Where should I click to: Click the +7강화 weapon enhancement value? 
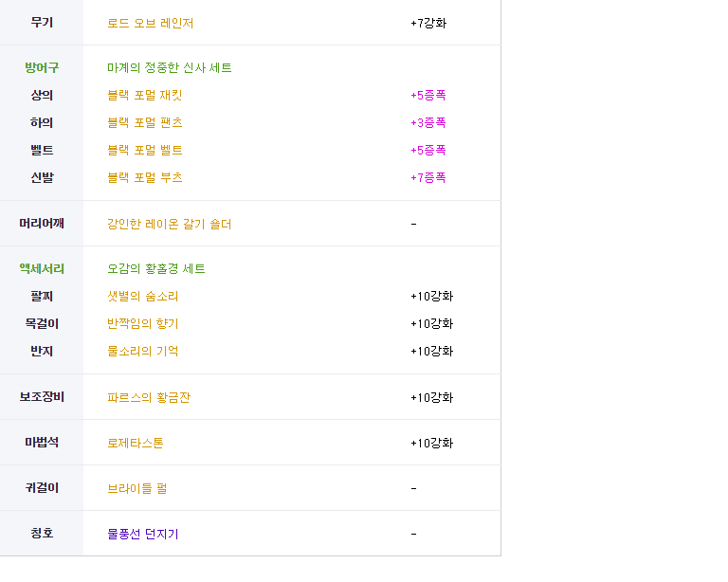[428, 23]
